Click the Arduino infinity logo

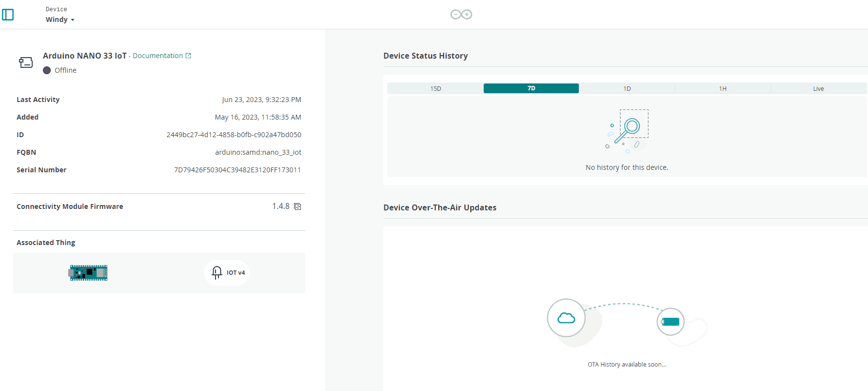(461, 15)
